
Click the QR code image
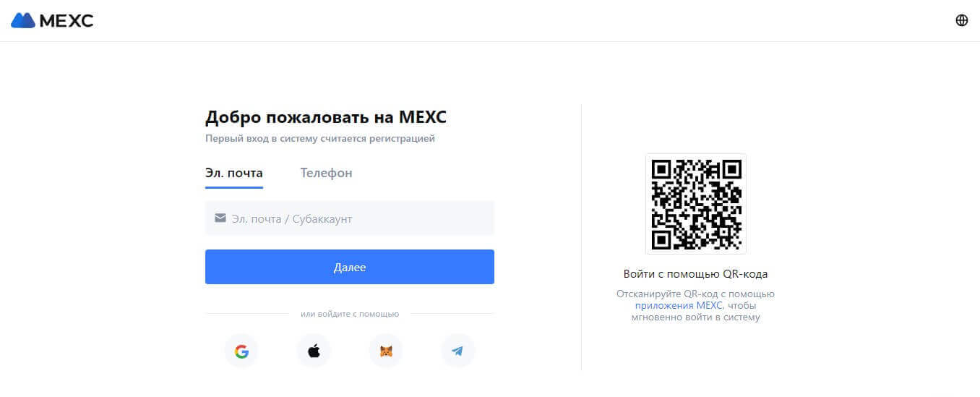[696, 204]
